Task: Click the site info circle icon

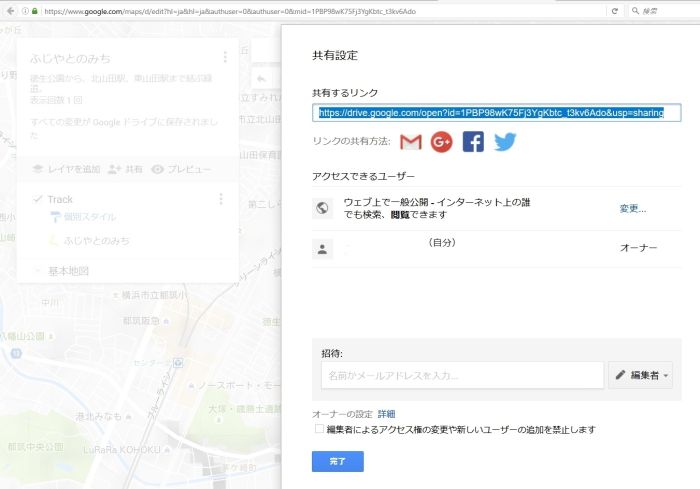Action: tap(25, 11)
